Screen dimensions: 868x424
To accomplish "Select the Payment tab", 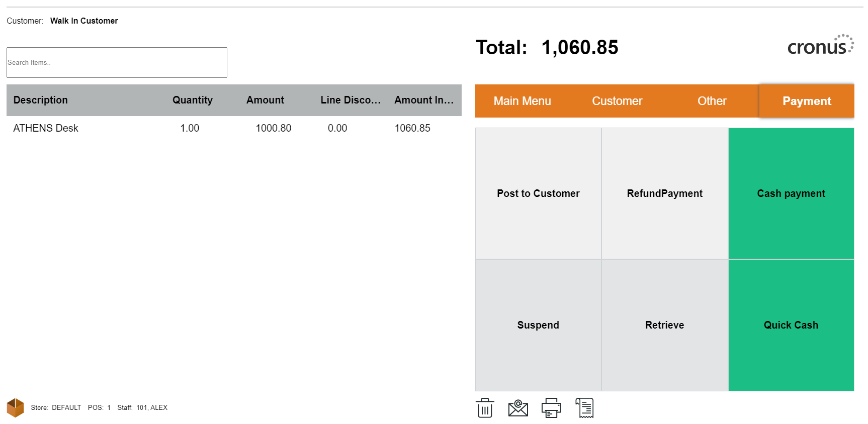I will 806,101.
